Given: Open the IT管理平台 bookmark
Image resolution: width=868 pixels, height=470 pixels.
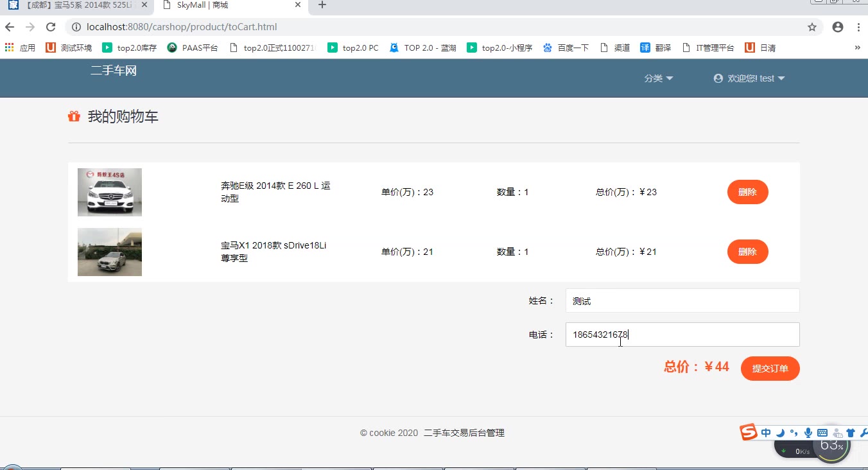Looking at the screenshot, I should (707, 48).
